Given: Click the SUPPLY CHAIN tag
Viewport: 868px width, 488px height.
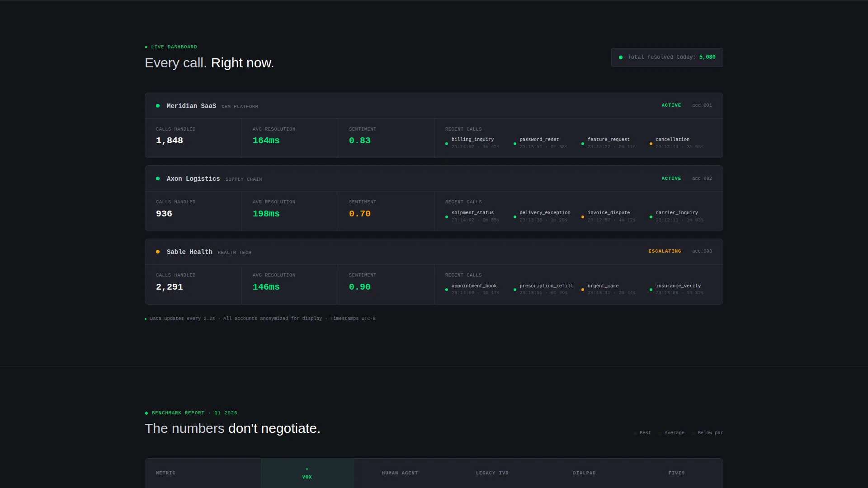Looking at the screenshot, I should [244, 179].
